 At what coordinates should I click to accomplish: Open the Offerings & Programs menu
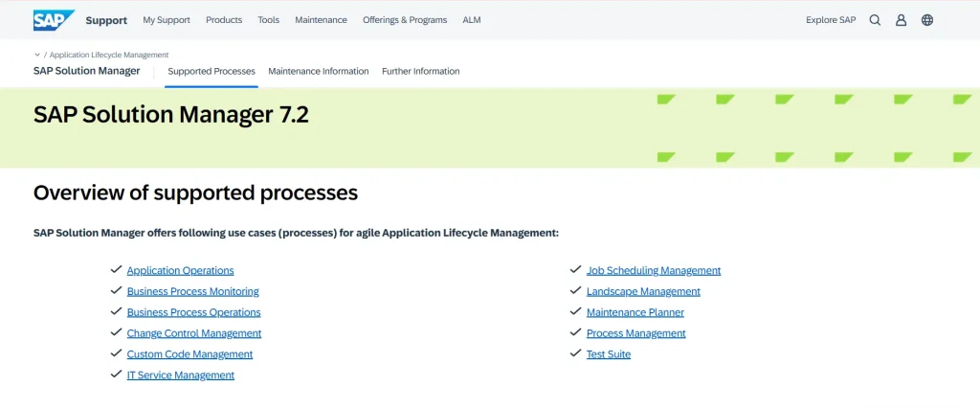pyautogui.click(x=405, y=20)
